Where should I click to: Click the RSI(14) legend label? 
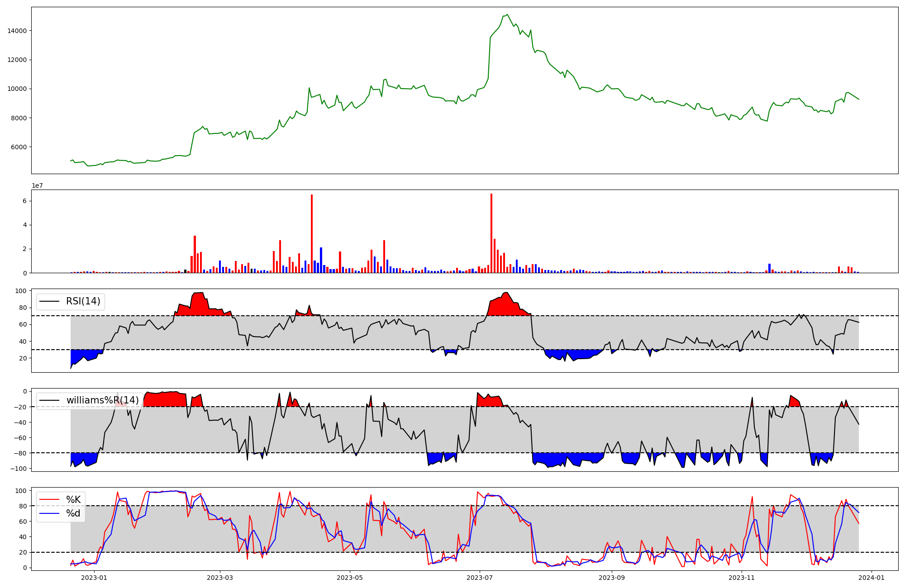tap(83, 301)
